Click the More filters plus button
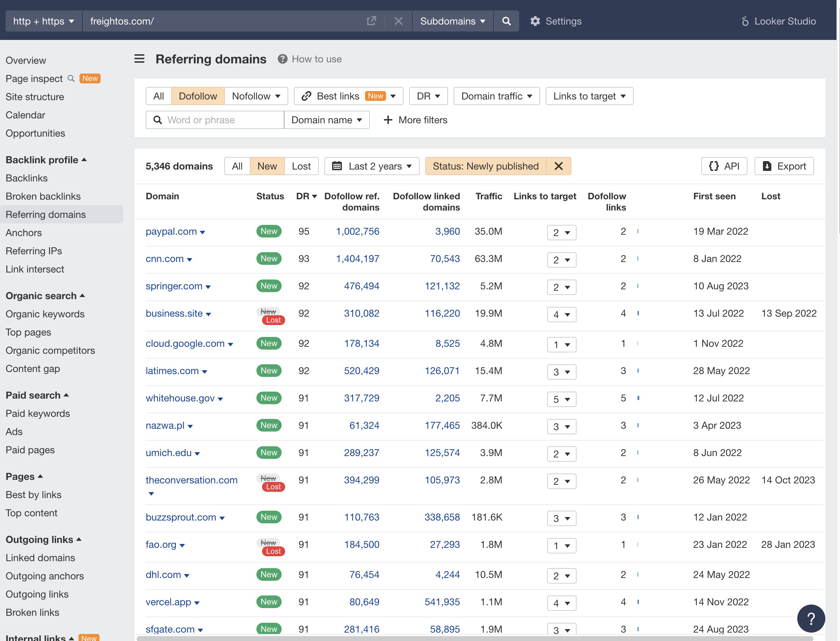This screenshot has height=641, width=840. (x=415, y=120)
